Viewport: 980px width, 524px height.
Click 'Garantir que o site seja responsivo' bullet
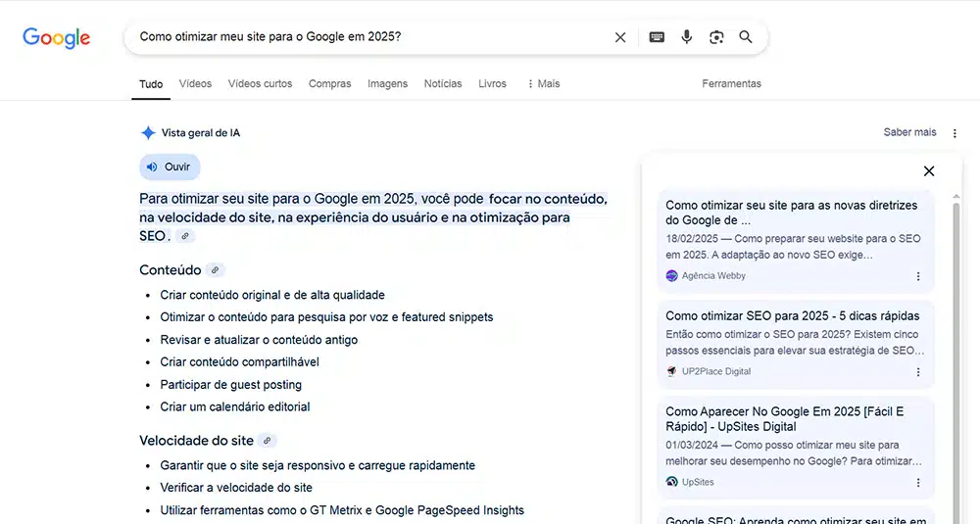[x=318, y=465]
